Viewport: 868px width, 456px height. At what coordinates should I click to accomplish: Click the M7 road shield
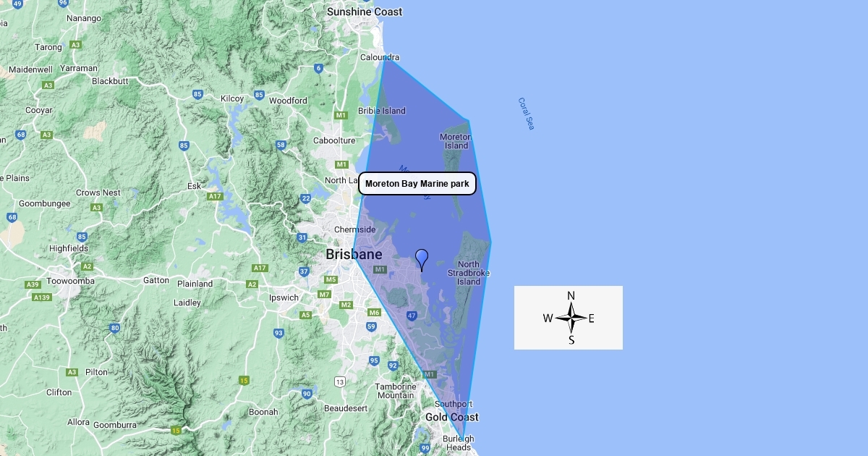(324, 294)
